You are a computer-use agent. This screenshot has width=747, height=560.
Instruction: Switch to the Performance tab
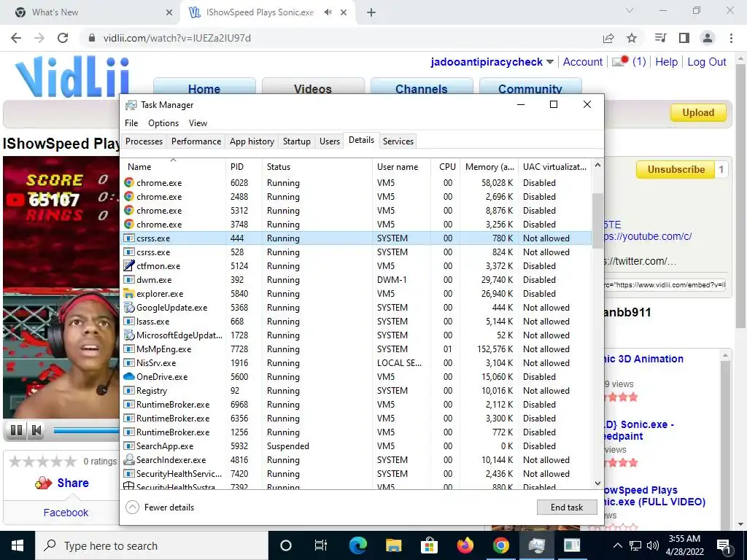point(196,141)
